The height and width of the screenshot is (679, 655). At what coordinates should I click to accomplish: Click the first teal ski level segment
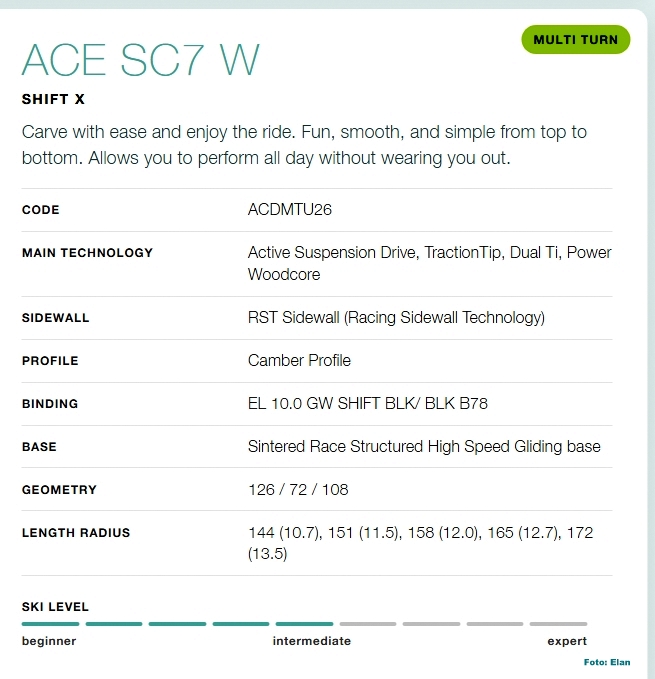pos(50,624)
